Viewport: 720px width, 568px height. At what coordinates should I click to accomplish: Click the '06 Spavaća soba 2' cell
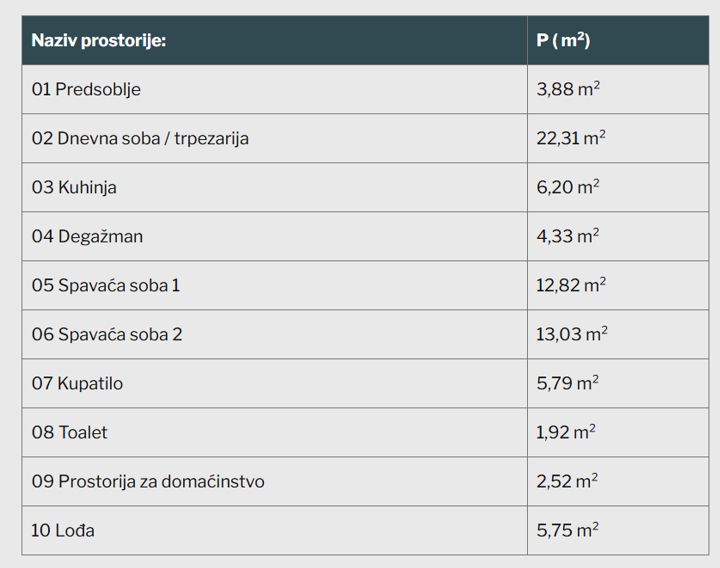[x=275, y=334]
